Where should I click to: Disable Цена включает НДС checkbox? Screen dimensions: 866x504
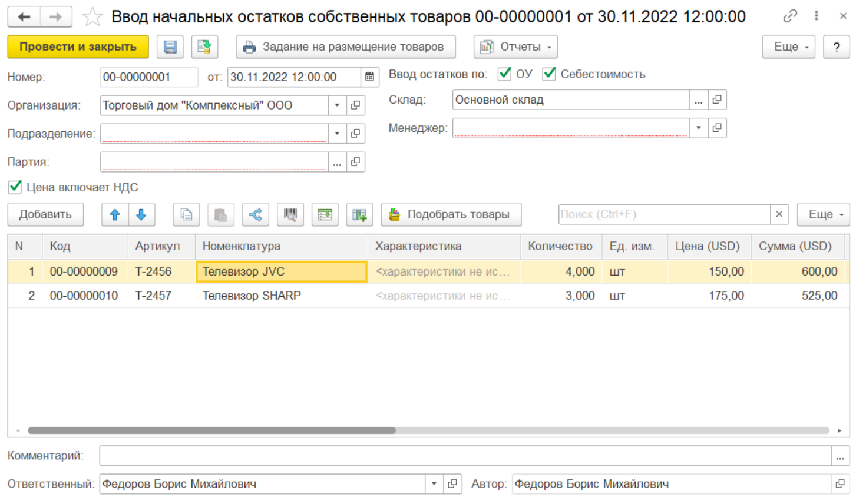pos(15,187)
